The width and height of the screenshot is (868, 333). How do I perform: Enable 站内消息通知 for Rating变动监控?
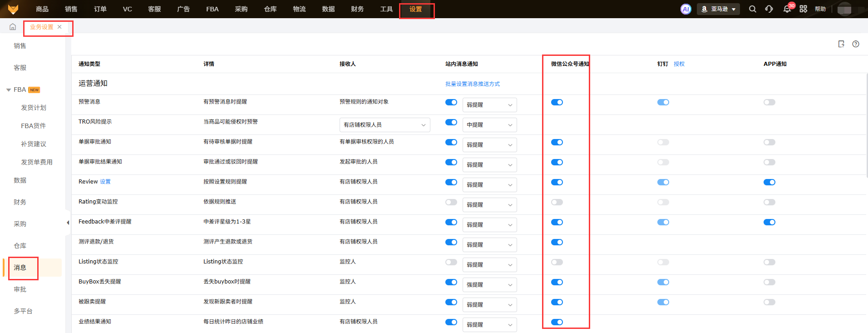451,202
